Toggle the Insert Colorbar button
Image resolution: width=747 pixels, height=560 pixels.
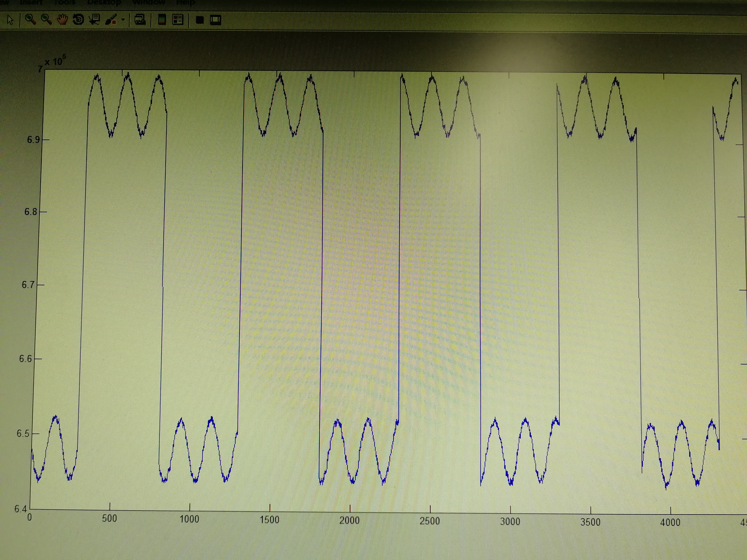pyautogui.click(x=162, y=20)
